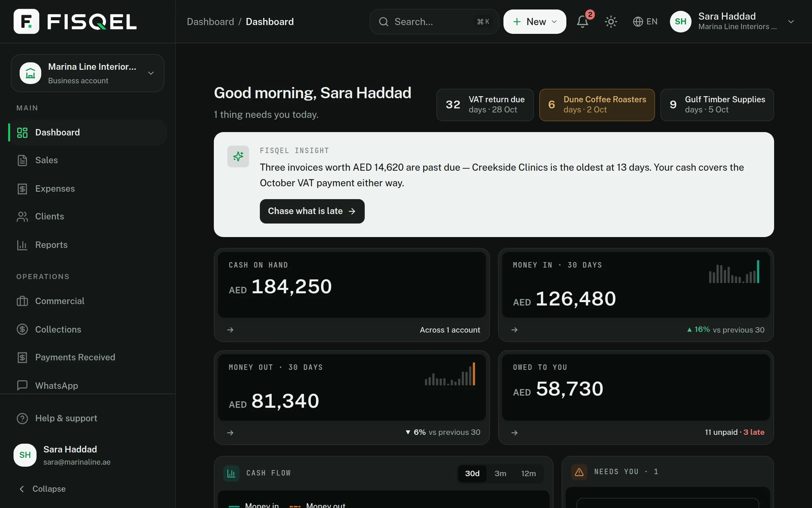The width and height of the screenshot is (812, 508).
Task: Click Chase what is late button
Action: point(312,211)
